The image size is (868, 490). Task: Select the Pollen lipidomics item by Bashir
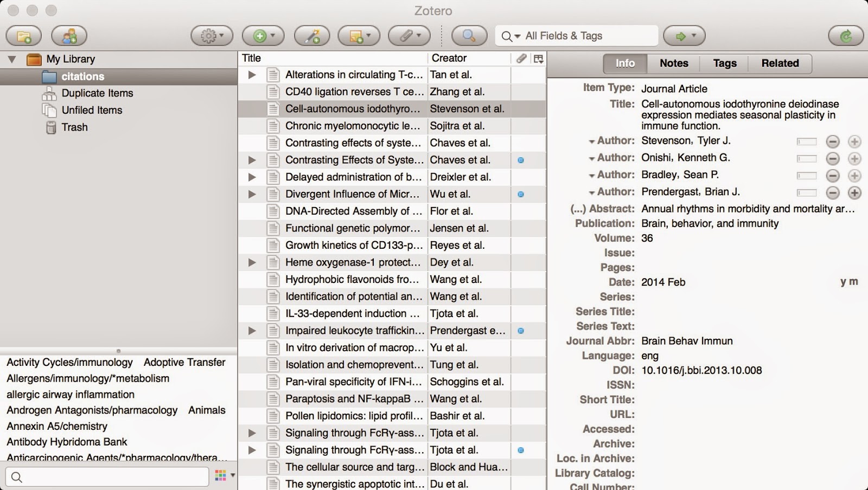(x=392, y=416)
